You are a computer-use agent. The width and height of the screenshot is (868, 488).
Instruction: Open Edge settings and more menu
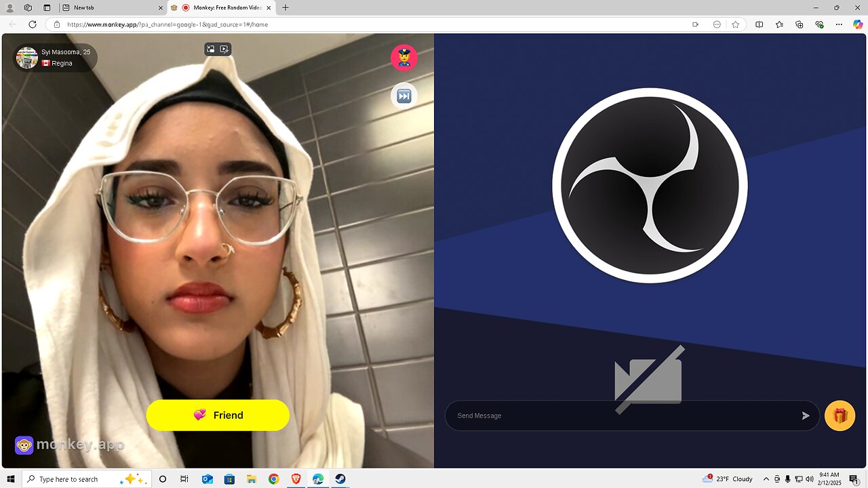[839, 24]
